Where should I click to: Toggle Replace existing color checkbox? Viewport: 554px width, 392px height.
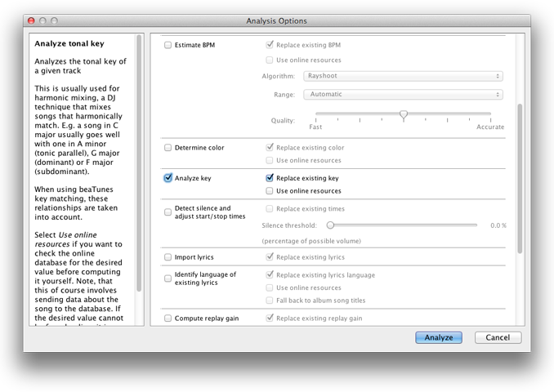click(270, 147)
